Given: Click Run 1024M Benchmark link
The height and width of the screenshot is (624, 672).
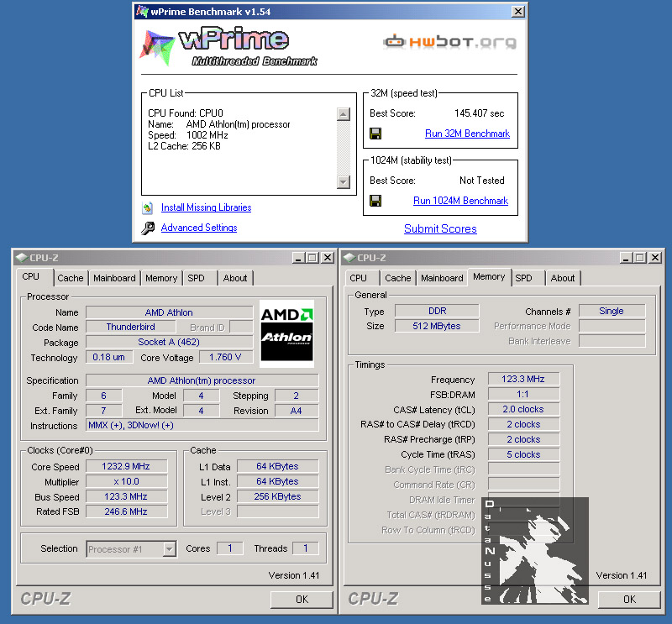Looking at the screenshot, I should click(460, 201).
